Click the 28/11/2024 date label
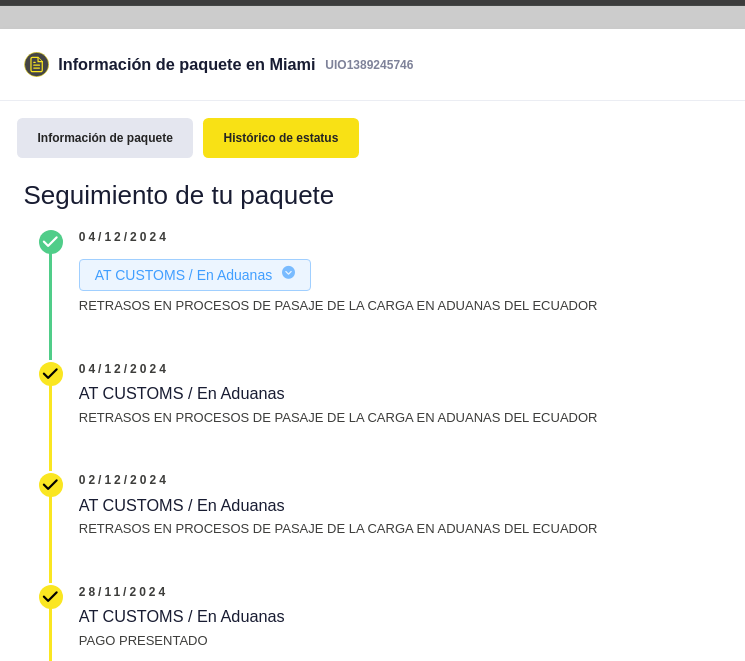This screenshot has width=745, height=661. 122,592
